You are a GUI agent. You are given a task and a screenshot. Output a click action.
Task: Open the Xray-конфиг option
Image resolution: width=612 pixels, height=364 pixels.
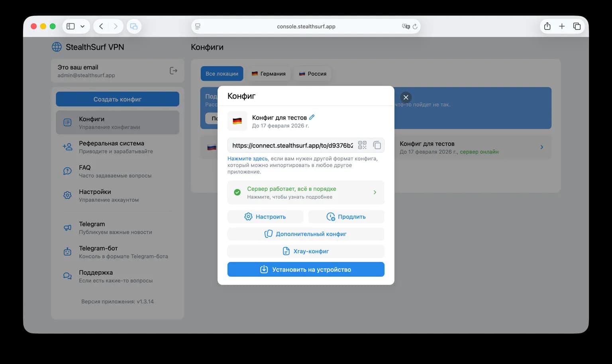(x=306, y=251)
